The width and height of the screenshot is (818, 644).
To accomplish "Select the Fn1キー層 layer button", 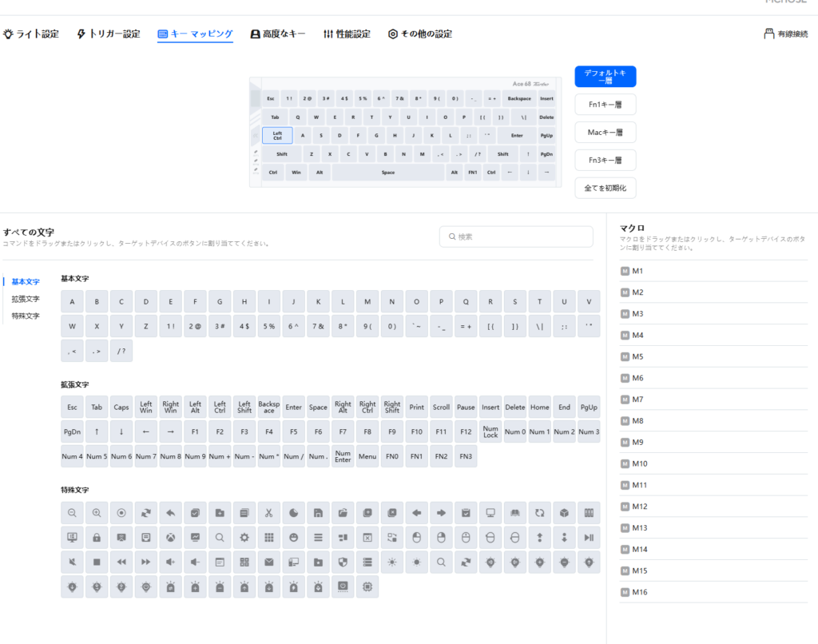I will [x=605, y=104].
